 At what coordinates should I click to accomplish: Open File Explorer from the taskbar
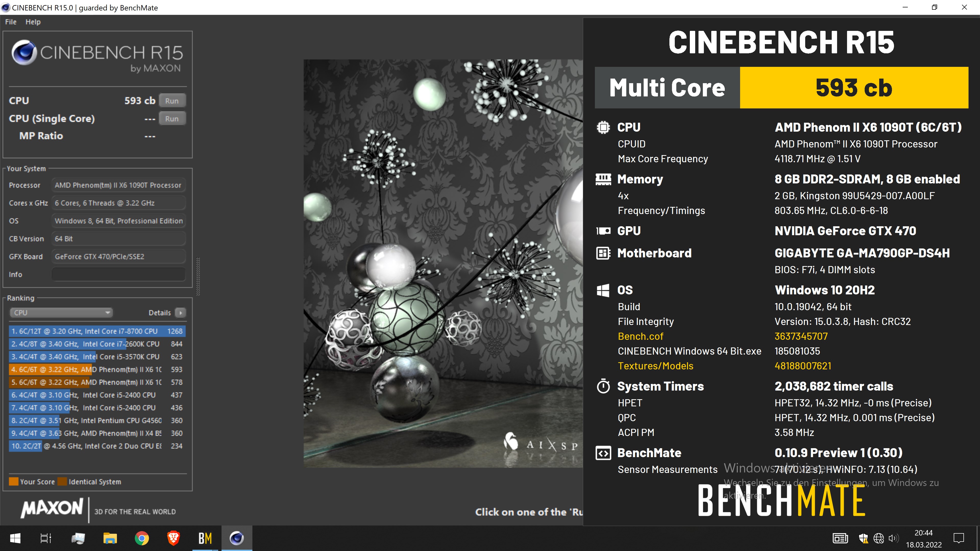[x=110, y=538]
